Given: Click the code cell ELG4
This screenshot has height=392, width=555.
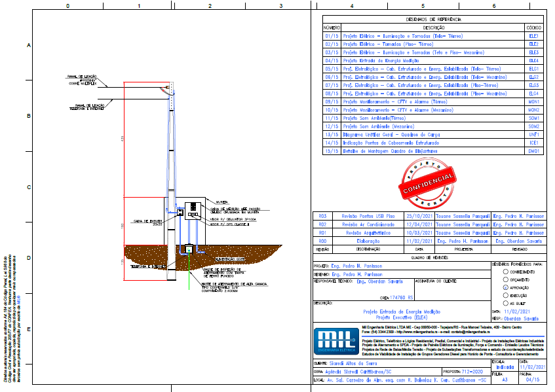Looking at the screenshot, I should tap(534, 94).
